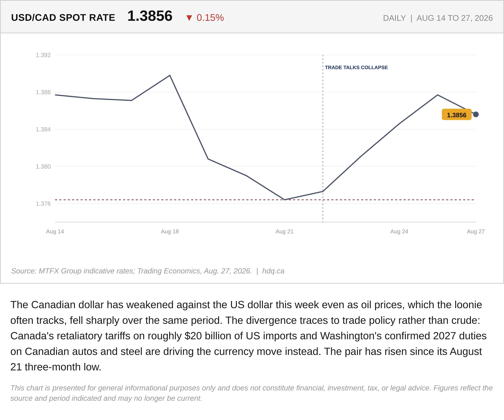Click the AUG 14 TO 27, 2026 range
Image resolution: width=504 pixels, height=420 pixels.
tap(455, 18)
